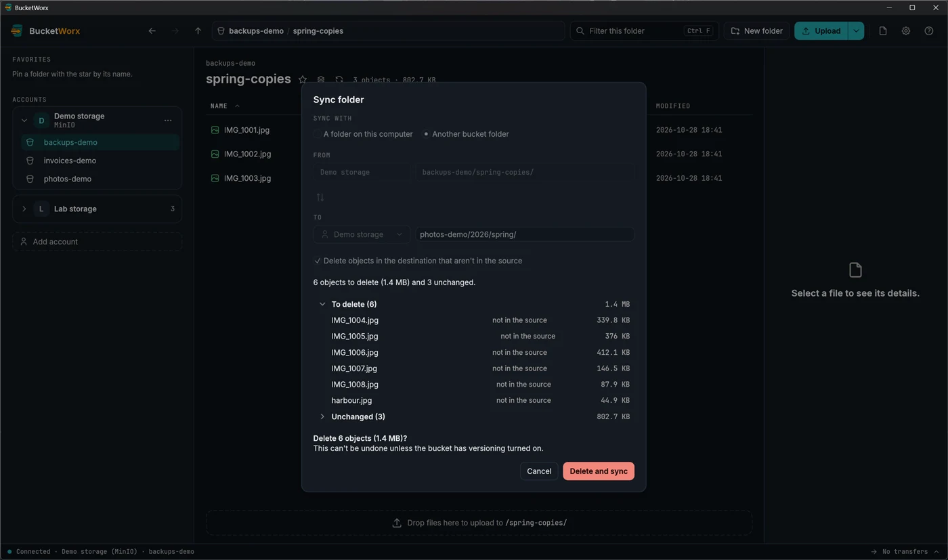
Task: Collapse the Demo storage account tree
Action: pos(24,121)
